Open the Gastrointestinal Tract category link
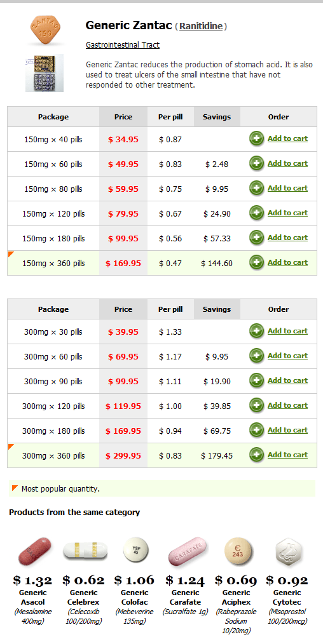This screenshot has height=644, width=323. click(x=123, y=44)
